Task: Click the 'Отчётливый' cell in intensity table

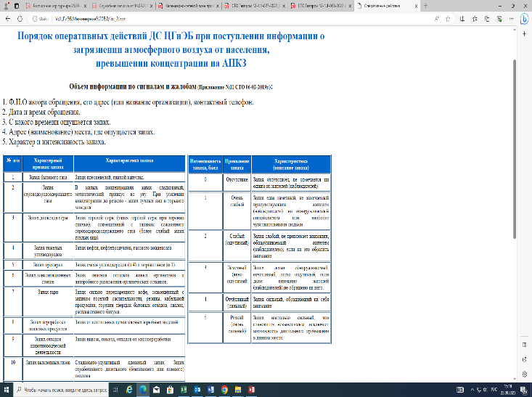Action: pos(237,303)
